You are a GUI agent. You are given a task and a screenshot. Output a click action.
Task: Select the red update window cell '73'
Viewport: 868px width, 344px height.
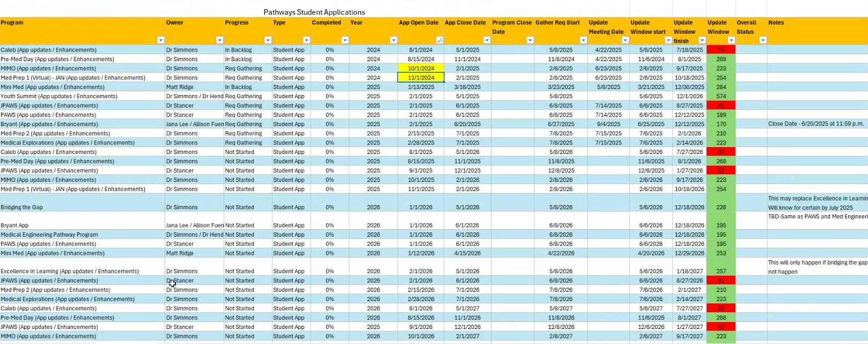721,50
